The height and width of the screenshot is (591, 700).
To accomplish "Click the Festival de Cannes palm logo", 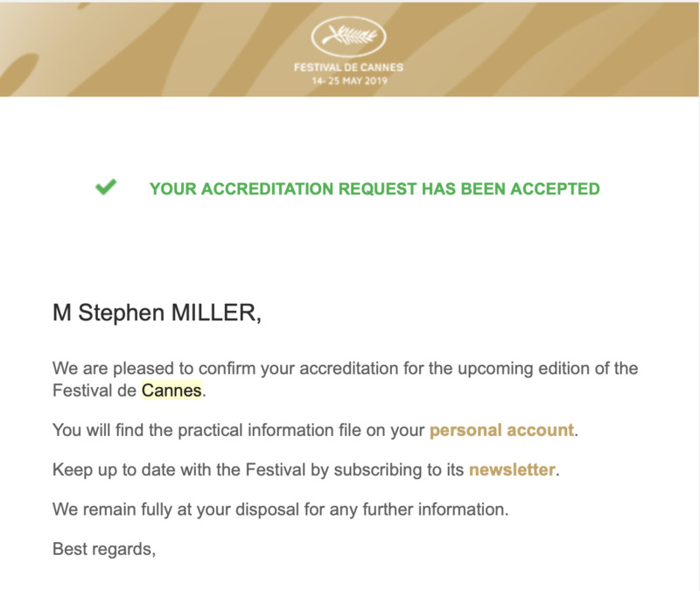I will [348, 37].
